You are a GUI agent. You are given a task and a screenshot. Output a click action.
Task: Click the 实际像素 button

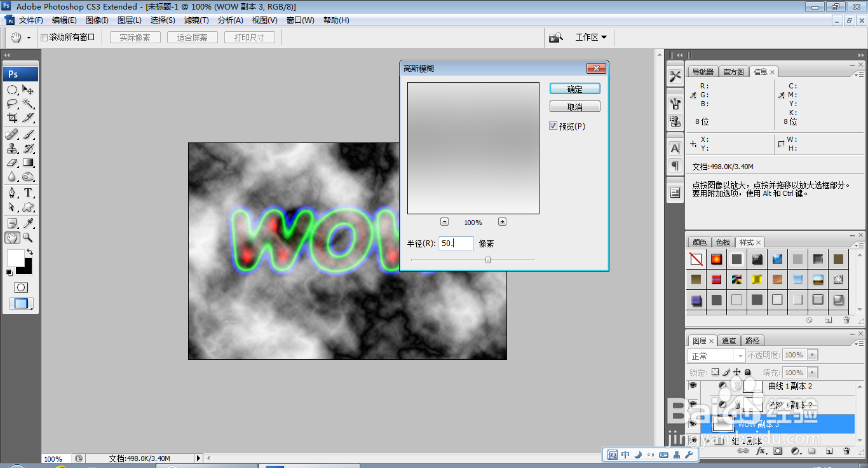[x=135, y=38]
